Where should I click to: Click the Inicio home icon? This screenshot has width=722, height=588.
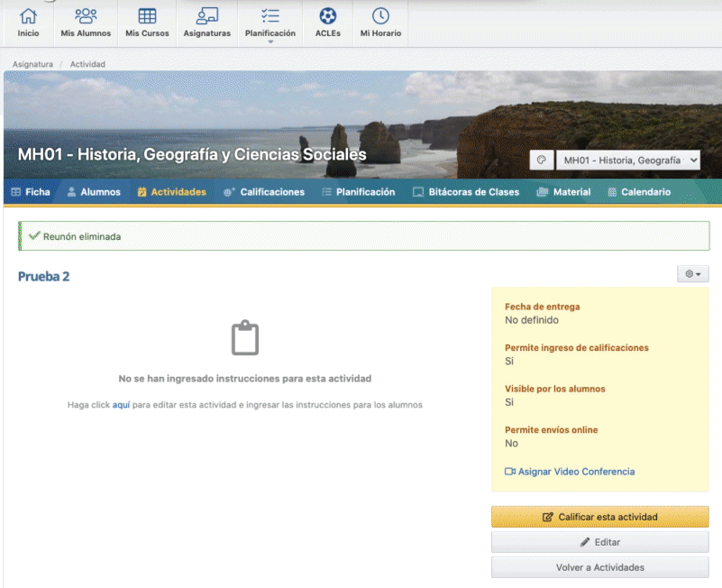point(29,17)
